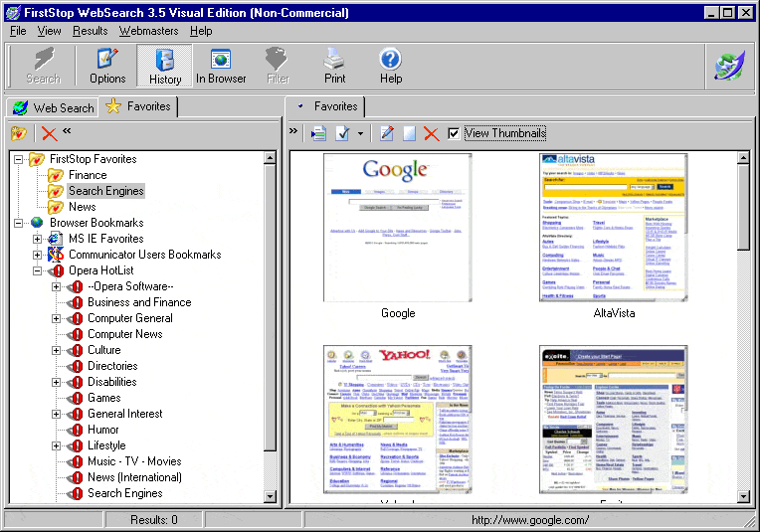Screen dimensions: 760x532
Task: Select Music - TV - Movies folder
Action: 134,461
